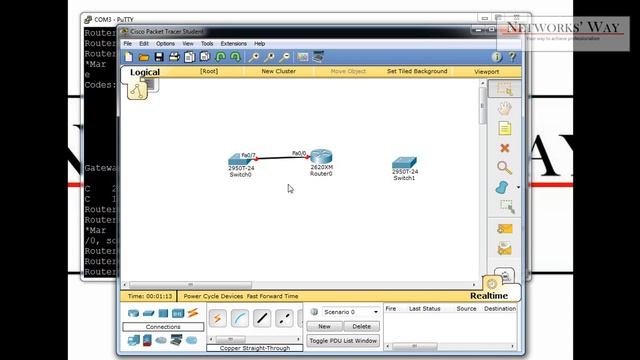Choose the Inspect magnifier tool
This screenshot has height=360, width=640.
pos(504,167)
